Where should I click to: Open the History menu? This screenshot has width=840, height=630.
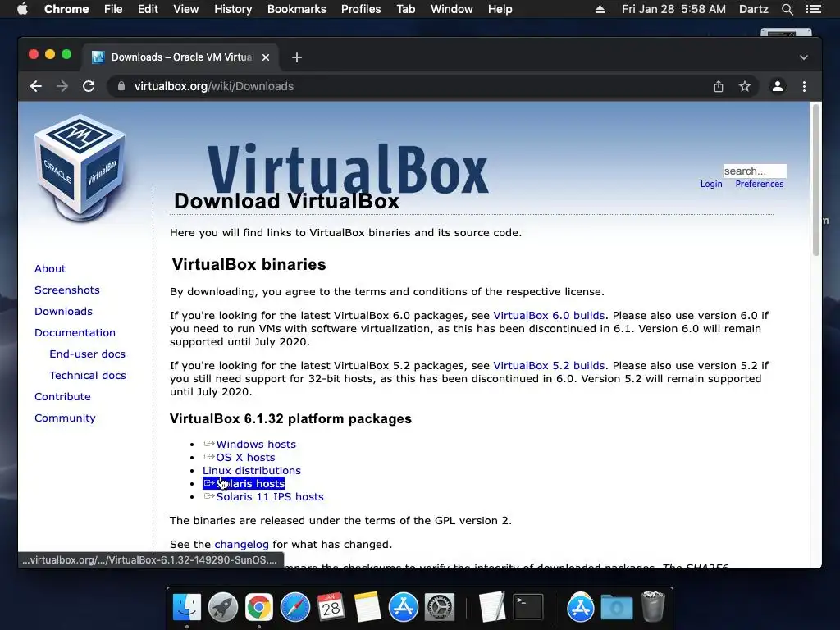(233, 9)
